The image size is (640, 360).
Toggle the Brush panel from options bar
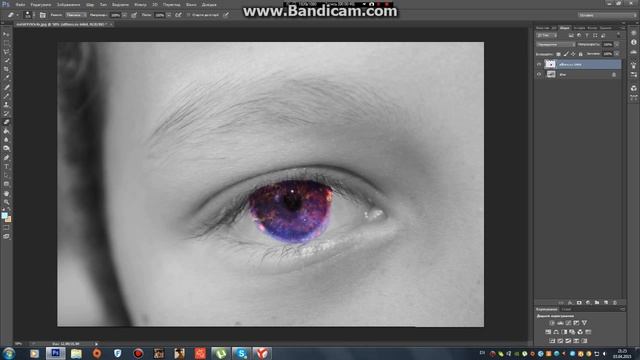click(x=43, y=15)
